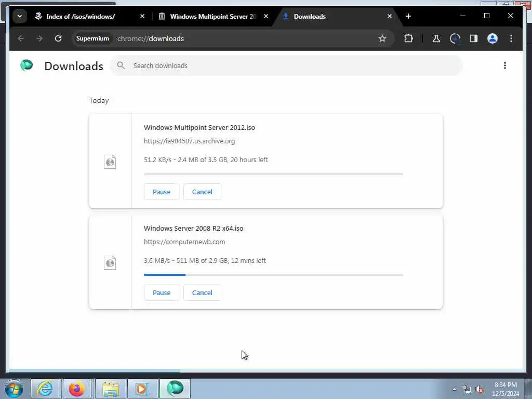Toggle the side panel icon
The image size is (532, 399).
[474, 38]
